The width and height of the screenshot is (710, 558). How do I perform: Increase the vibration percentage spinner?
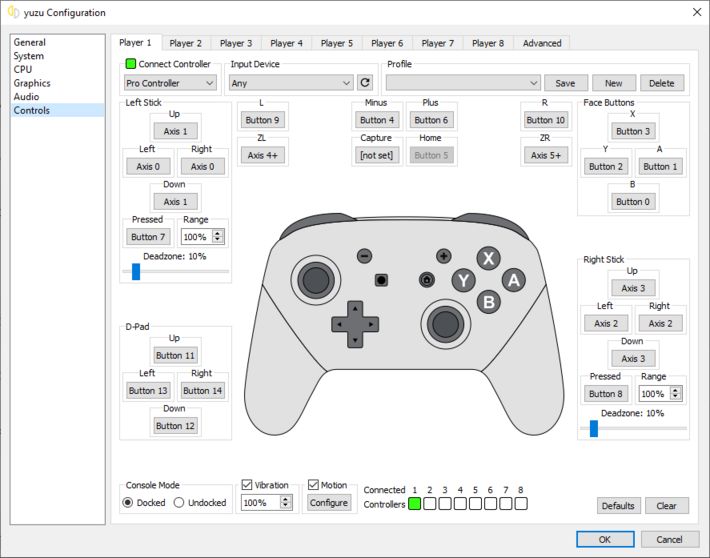click(x=285, y=499)
